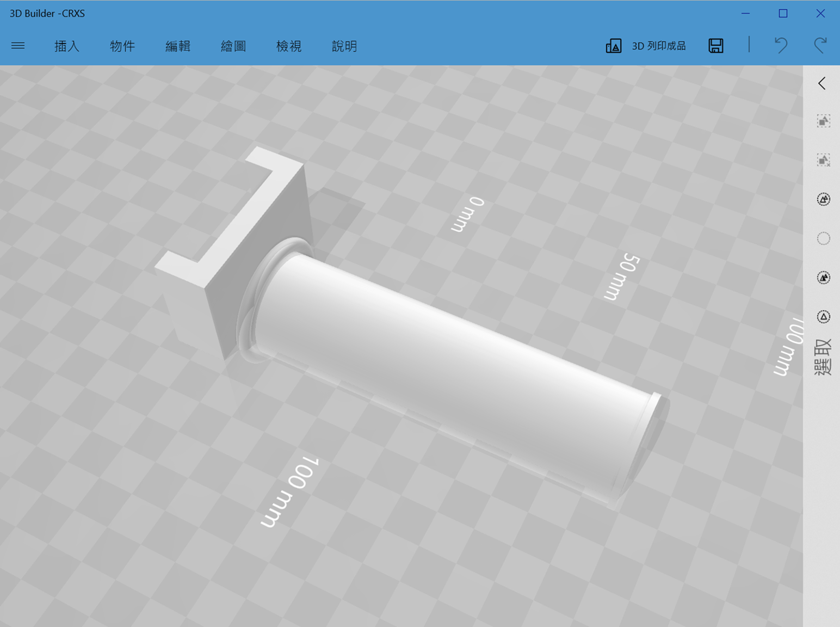Screen dimensions: 840x627
Task: Click the 編輯 menu item
Action: 178,46
